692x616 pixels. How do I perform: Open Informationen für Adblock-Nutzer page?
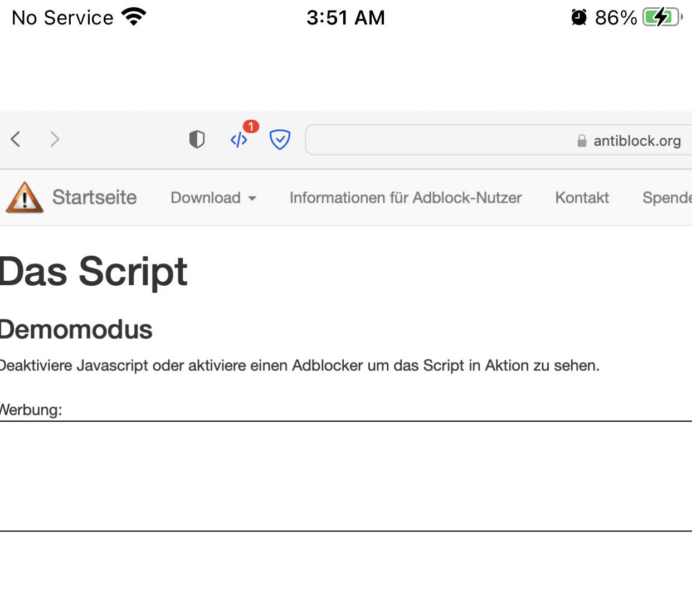[x=406, y=198]
